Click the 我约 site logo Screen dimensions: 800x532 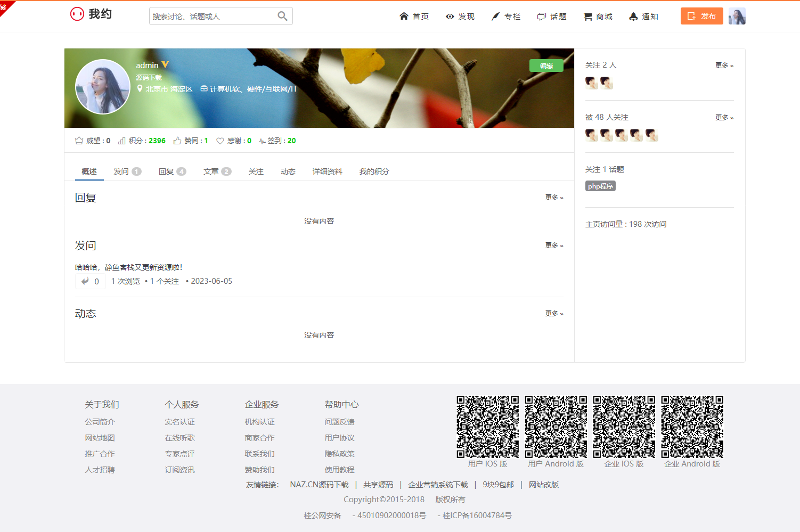(91, 14)
